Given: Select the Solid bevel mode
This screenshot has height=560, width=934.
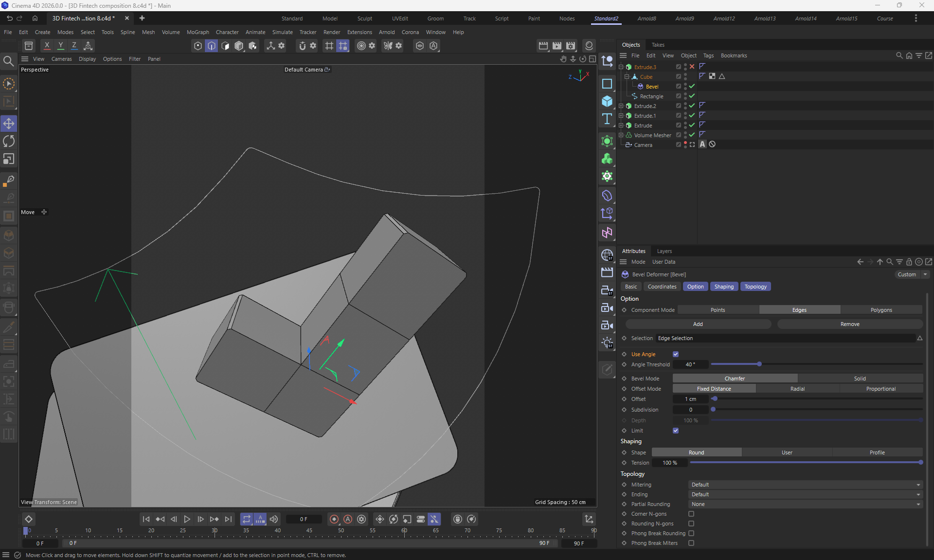Looking at the screenshot, I should pyautogui.click(x=860, y=379).
